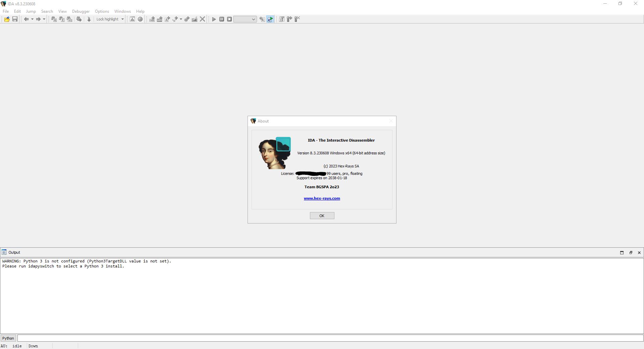The image size is (644, 349).
Task: Click the highlighted 'C' green arrow icon
Action: (270, 19)
